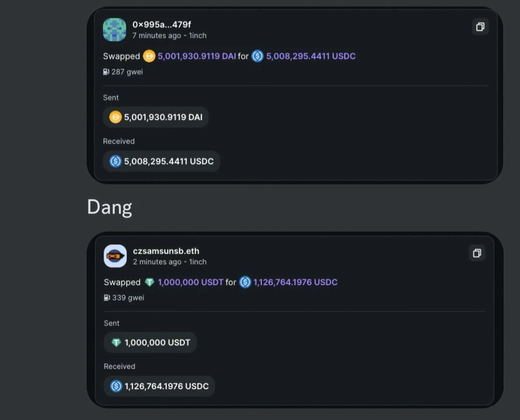The height and width of the screenshot is (420, 520).
Task: Open the 0x995a...479f pixel avatar
Action: (115, 29)
